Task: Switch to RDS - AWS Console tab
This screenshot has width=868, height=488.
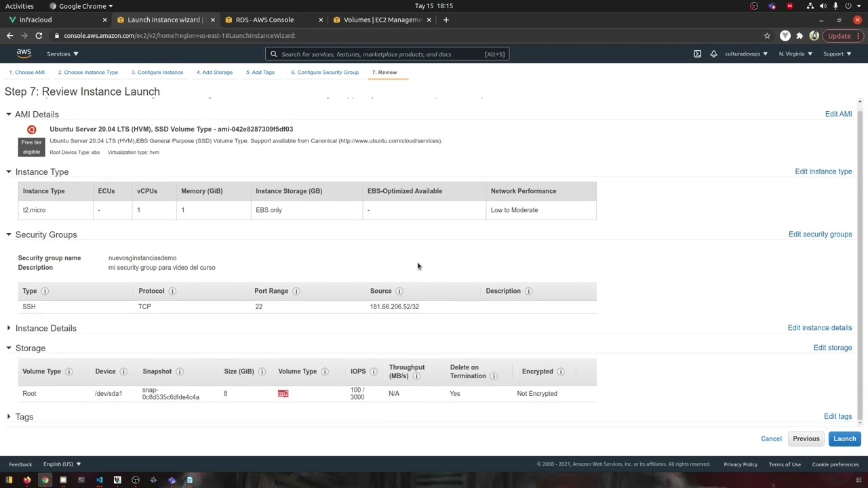Action: click(273, 20)
